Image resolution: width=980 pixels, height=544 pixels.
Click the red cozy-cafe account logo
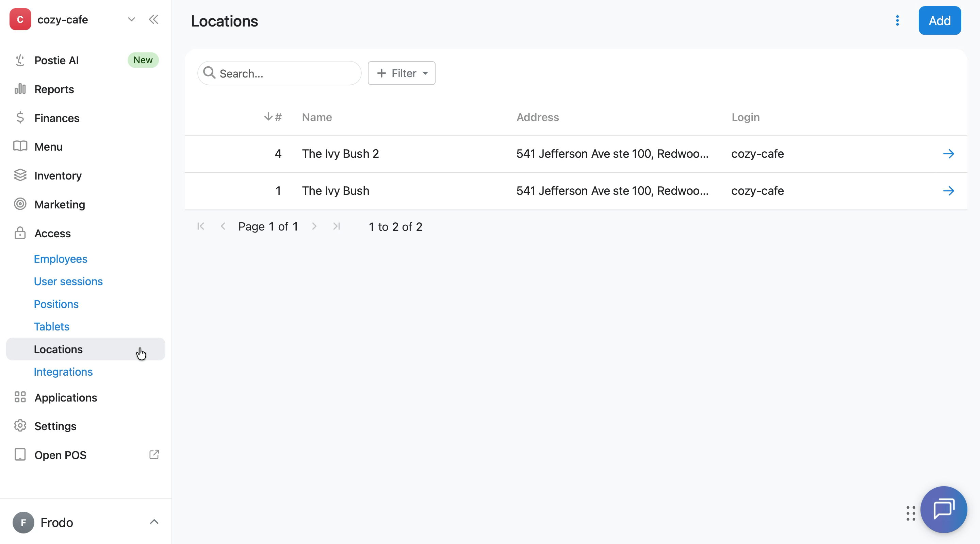[20, 19]
